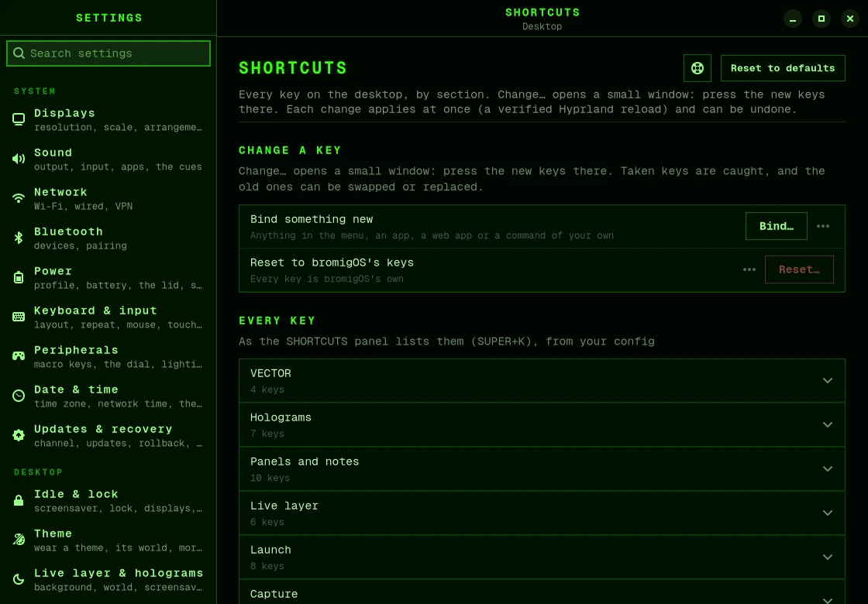The width and height of the screenshot is (868, 604).
Task: Click the 'CHANGE A KEY' section heading
Action: [290, 150]
